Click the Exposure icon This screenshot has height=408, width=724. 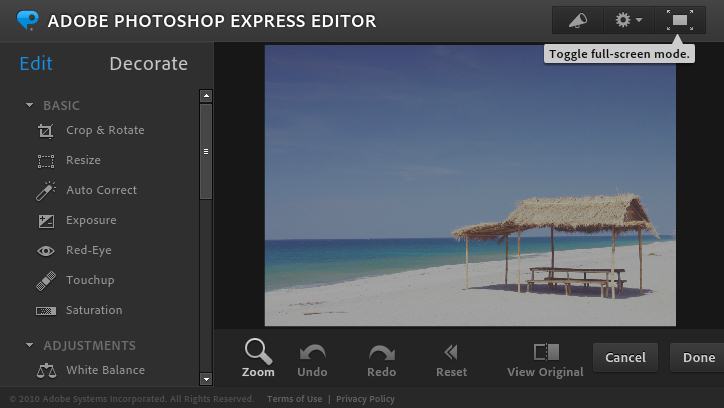click(46, 221)
